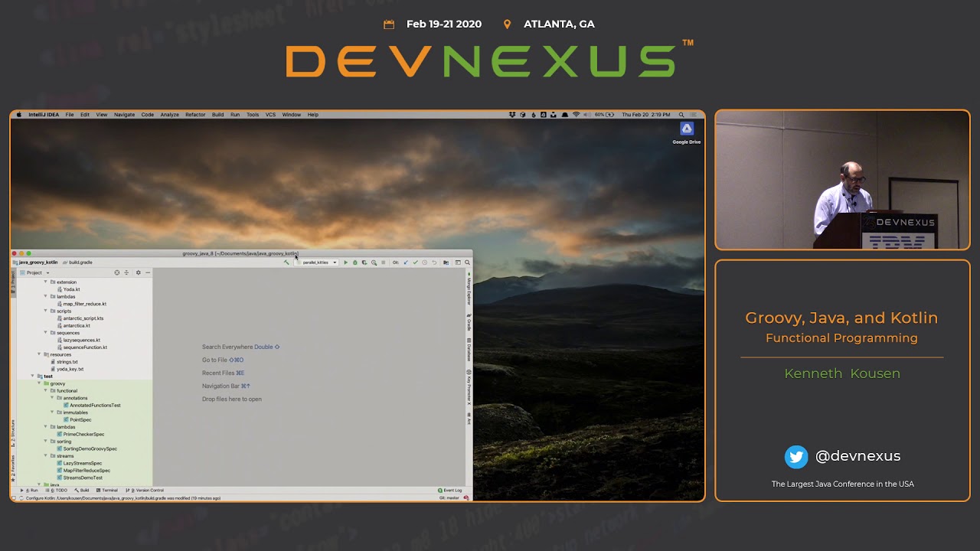Viewport: 980px width, 551px height.
Task: Click Collapse All icon in Project panel
Action: click(126, 272)
